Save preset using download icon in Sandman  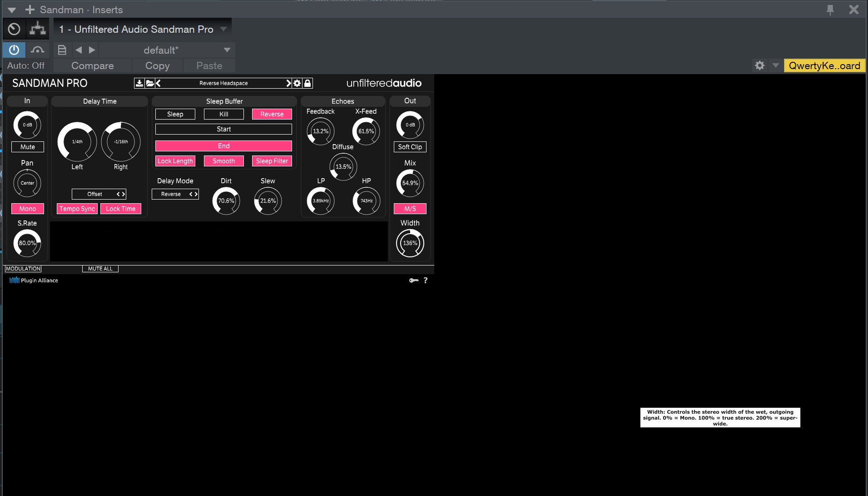click(x=139, y=83)
